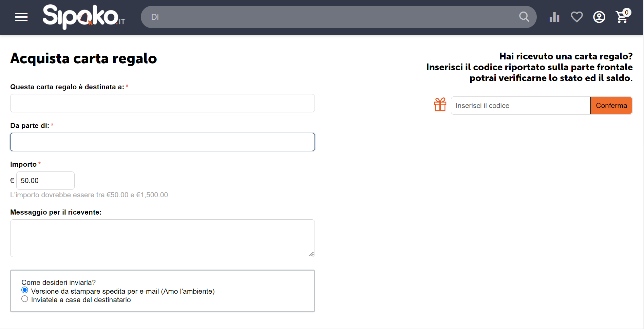Click the cart item count badge
This screenshot has width=644, height=329.
click(627, 13)
